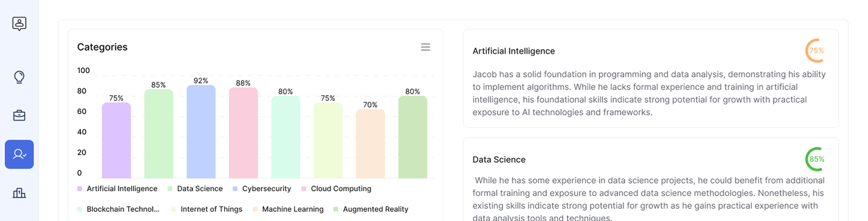Click the purple Artificial Intelligence legend swatch

[x=80, y=189]
